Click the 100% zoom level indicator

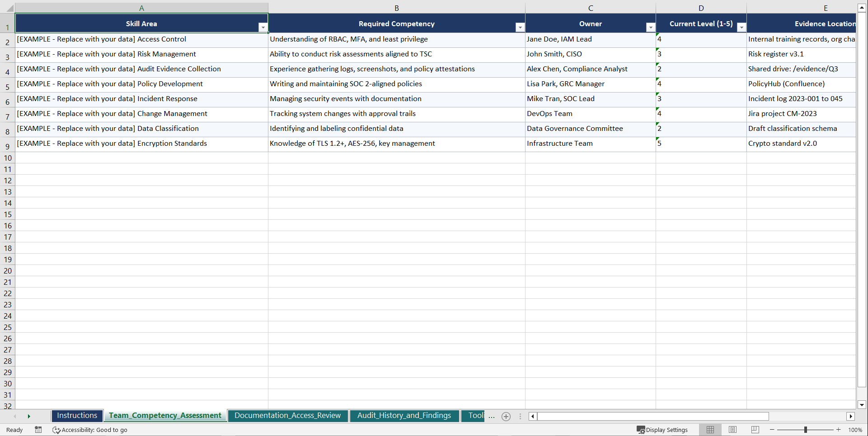click(x=855, y=430)
